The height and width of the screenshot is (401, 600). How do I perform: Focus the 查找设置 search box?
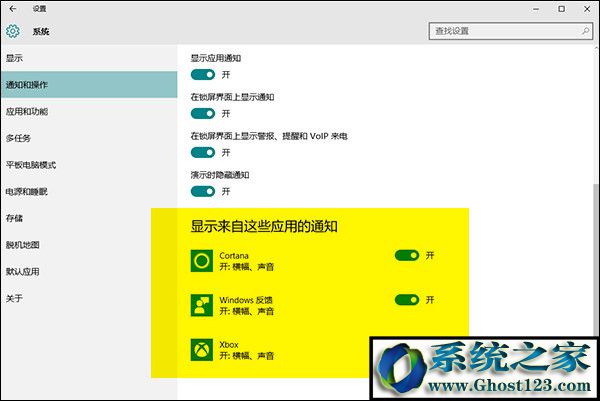(x=511, y=31)
